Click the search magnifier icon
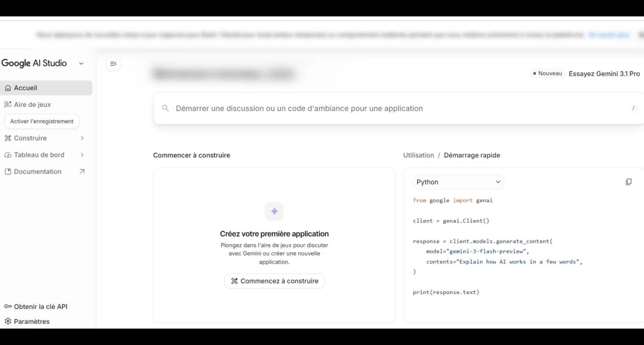644x345 pixels. click(x=166, y=108)
